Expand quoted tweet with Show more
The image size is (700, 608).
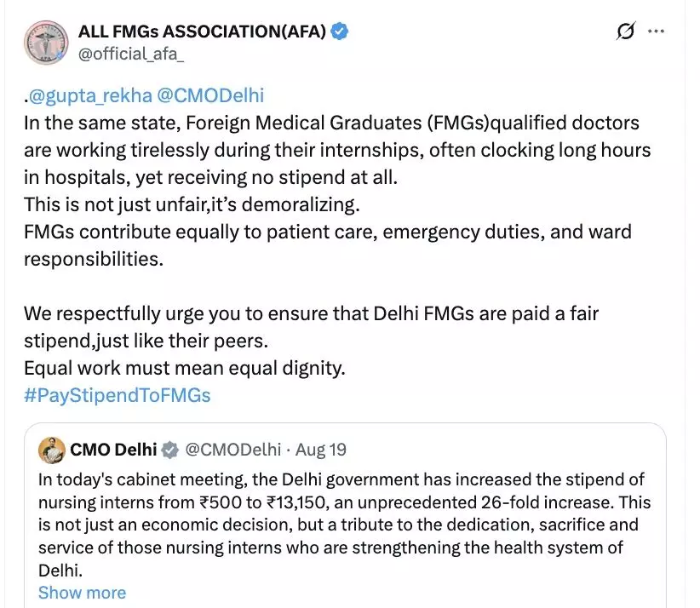click(82, 593)
